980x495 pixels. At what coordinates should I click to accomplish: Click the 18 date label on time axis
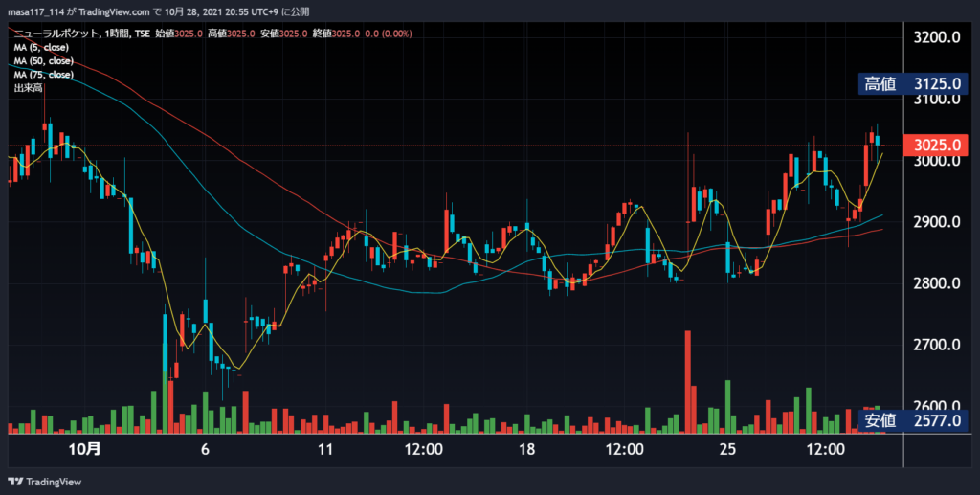coord(527,449)
